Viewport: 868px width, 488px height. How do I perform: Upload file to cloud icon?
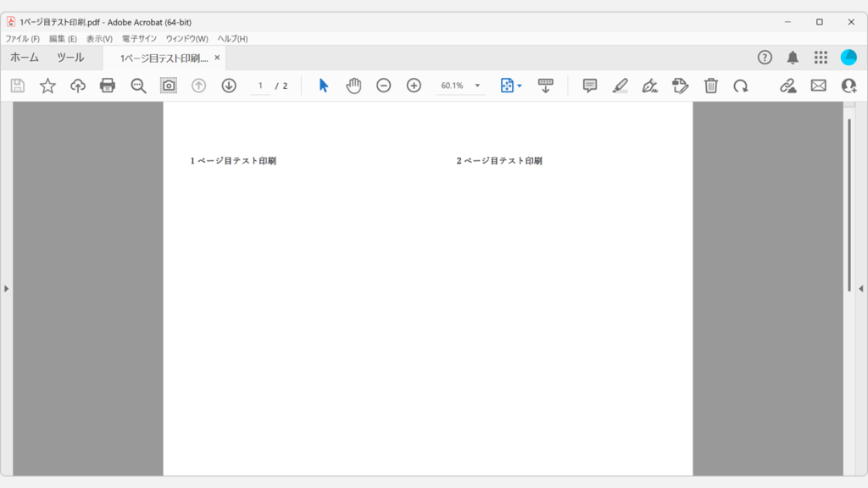pyautogui.click(x=77, y=86)
